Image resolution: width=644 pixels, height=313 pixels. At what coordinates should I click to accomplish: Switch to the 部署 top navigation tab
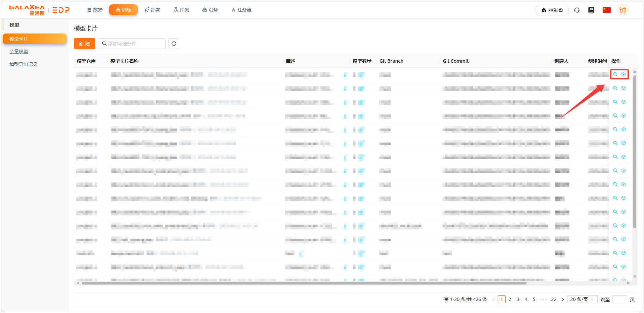pyautogui.click(x=152, y=10)
